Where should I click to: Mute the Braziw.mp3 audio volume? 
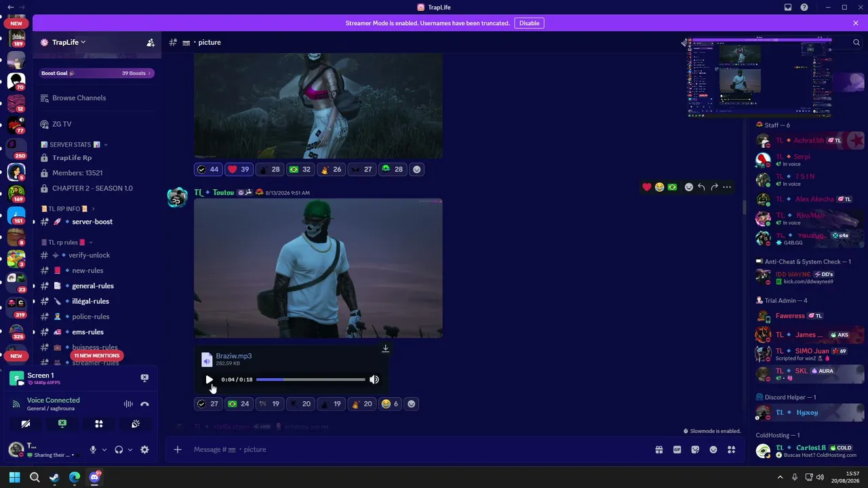[x=374, y=380]
